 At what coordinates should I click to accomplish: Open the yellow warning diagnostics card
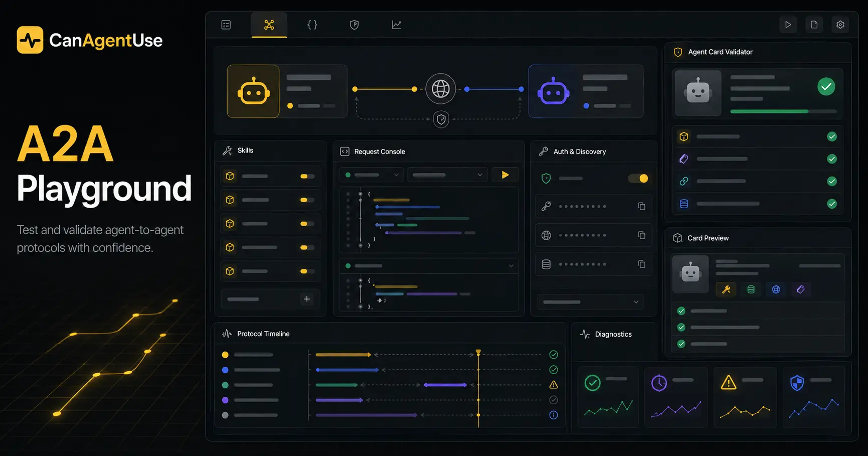pos(745,397)
